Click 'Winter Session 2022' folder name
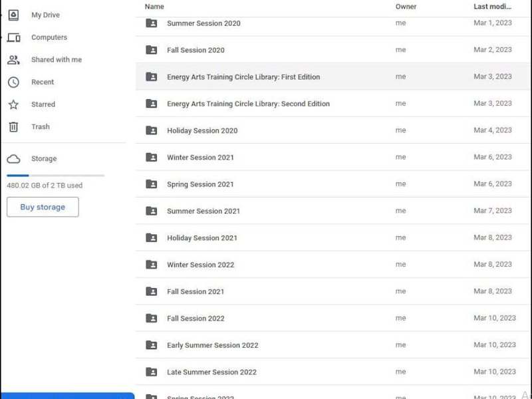This screenshot has width=532, height=399. pyautogui.click(x=201, y=265)
